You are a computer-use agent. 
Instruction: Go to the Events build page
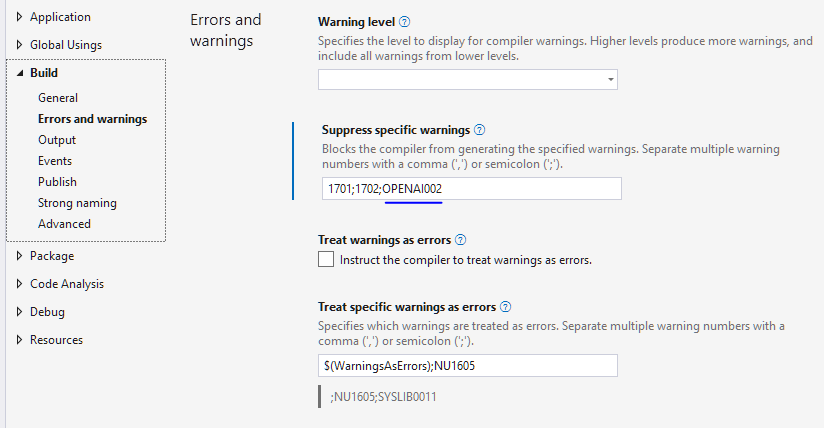click(55, 161)
